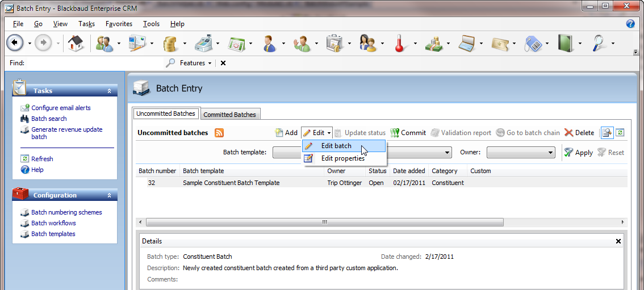Viewport: 644px width, 290px height.
Task: Toggle the filter display button
Action: 607,132
